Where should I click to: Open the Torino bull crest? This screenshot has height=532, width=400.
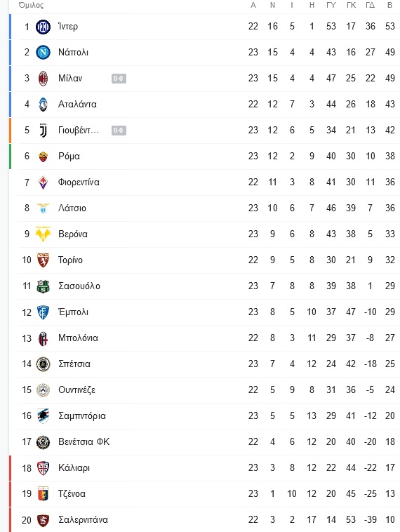(x=43, y=260)
